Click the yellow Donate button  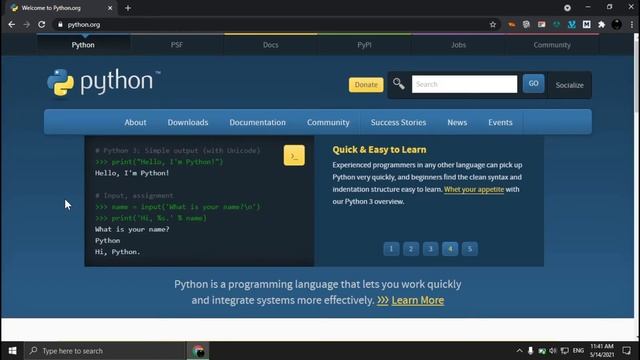[x=366, y=84]
